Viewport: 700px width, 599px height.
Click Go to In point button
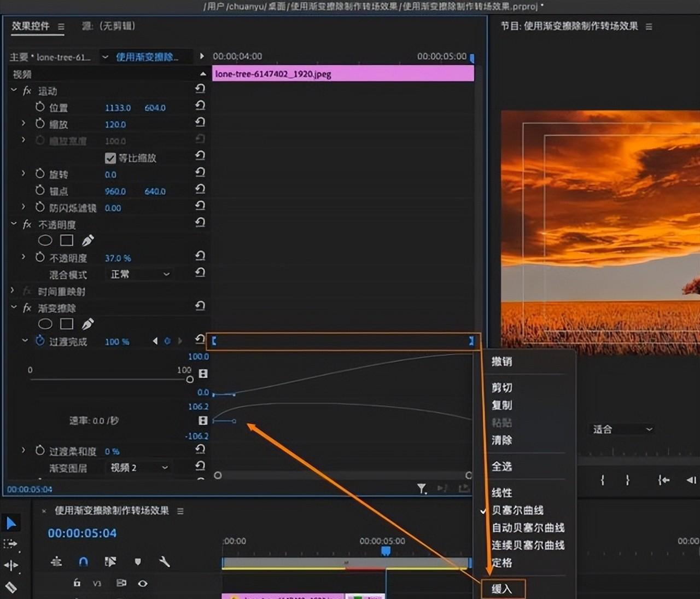(x=663, y=480)
